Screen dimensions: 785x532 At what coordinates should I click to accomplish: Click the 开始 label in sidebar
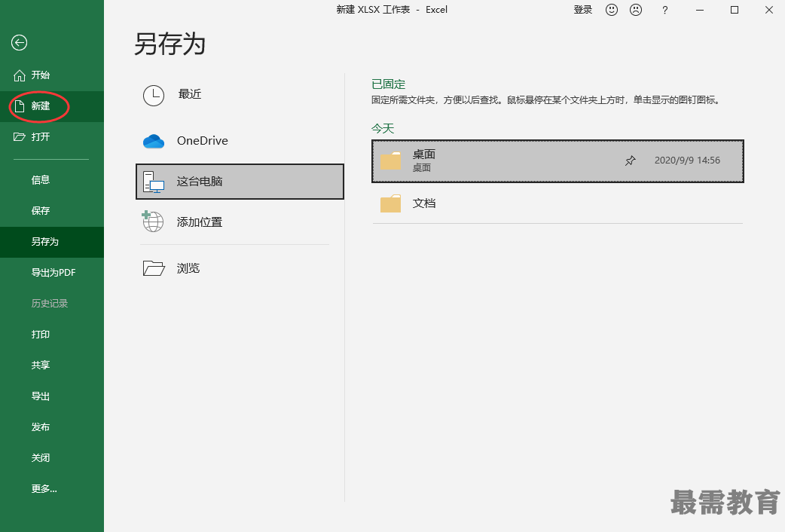point(41,75)
